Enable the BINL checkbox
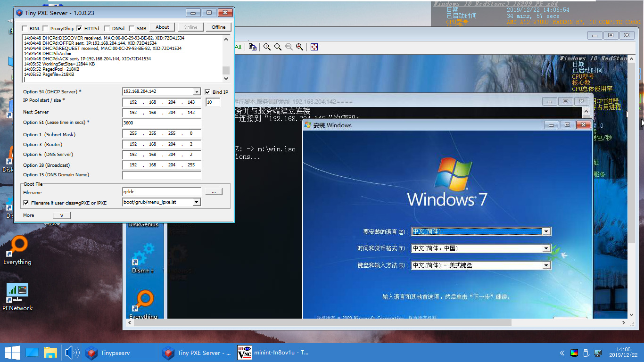644x362 pixels. [25, 28]
